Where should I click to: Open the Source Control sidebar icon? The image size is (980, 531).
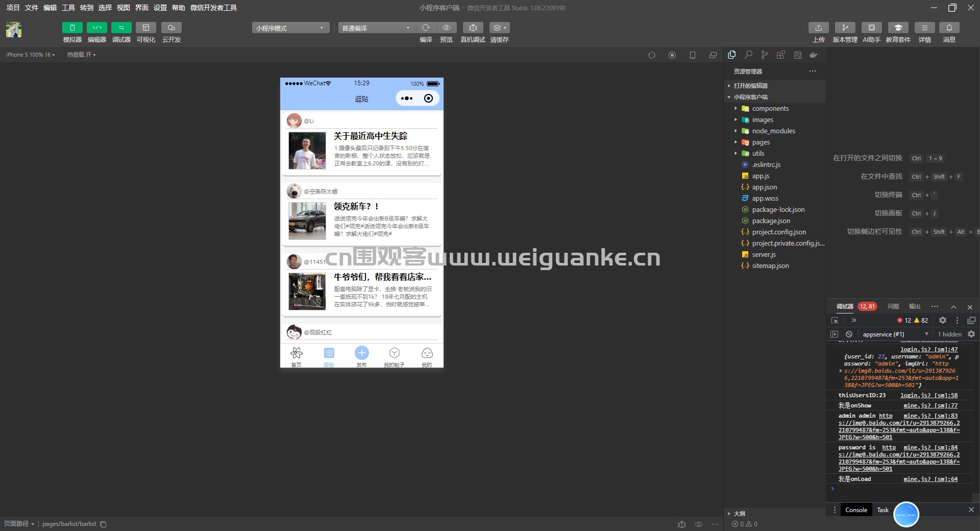[764, 55]
